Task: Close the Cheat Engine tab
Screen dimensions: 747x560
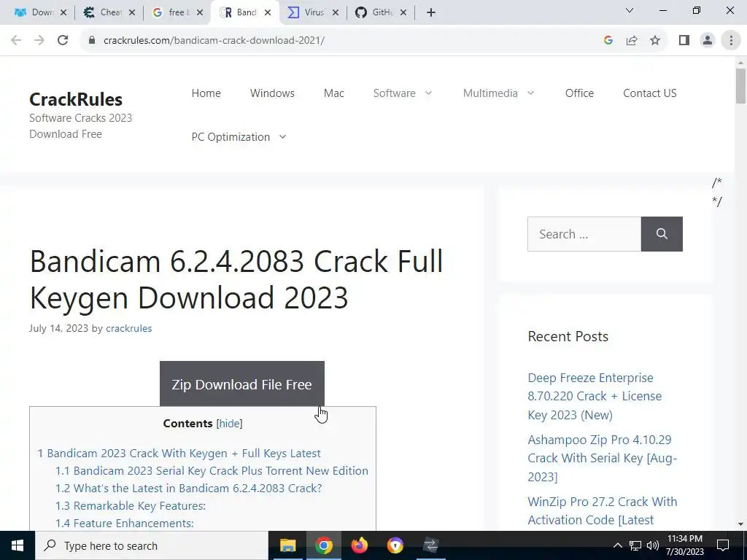Action: click(132, 12)
